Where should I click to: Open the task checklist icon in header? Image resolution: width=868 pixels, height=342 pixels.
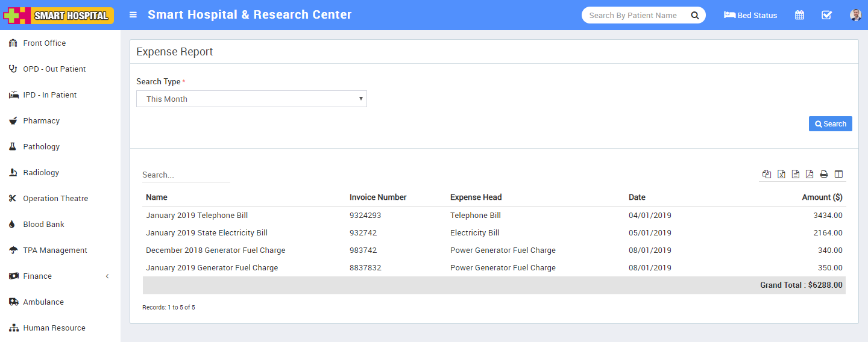826,15
